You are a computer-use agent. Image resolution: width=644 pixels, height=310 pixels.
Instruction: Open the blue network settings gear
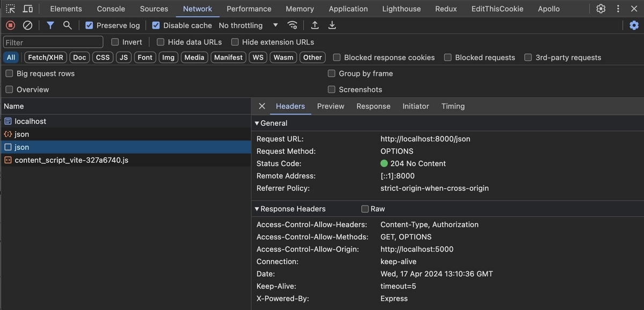(x=634, y=25)
